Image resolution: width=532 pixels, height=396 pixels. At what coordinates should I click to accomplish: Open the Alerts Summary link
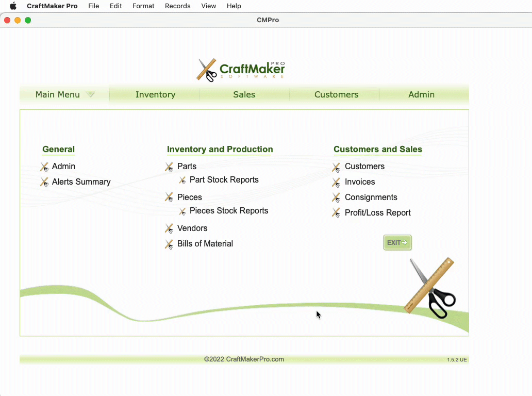coord(81,182)
